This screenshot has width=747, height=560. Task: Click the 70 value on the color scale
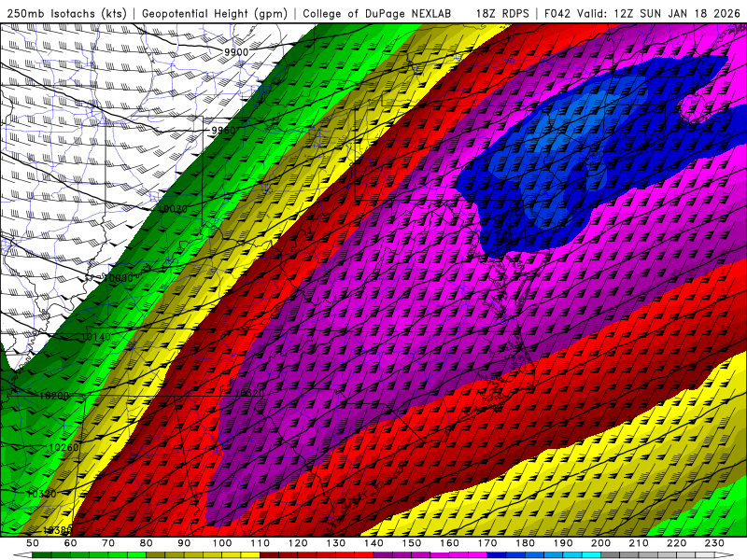(108, 543)
